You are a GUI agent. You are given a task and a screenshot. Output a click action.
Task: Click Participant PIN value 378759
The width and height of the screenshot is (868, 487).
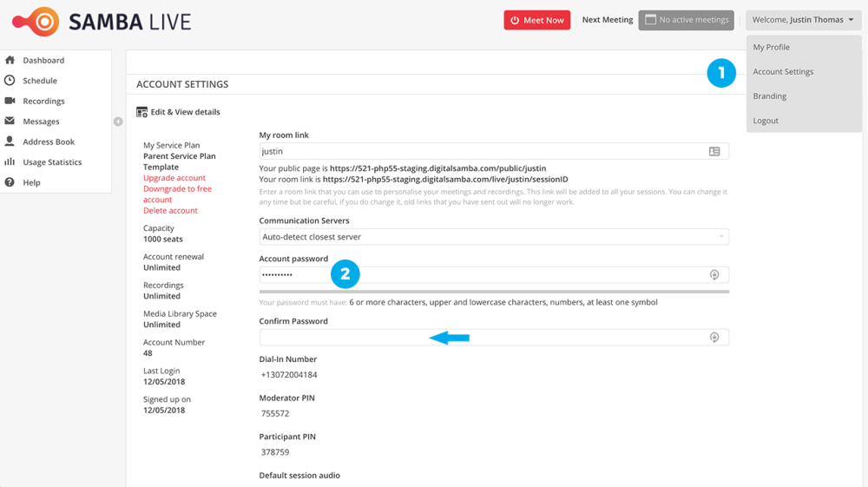[x=275, y=452]
